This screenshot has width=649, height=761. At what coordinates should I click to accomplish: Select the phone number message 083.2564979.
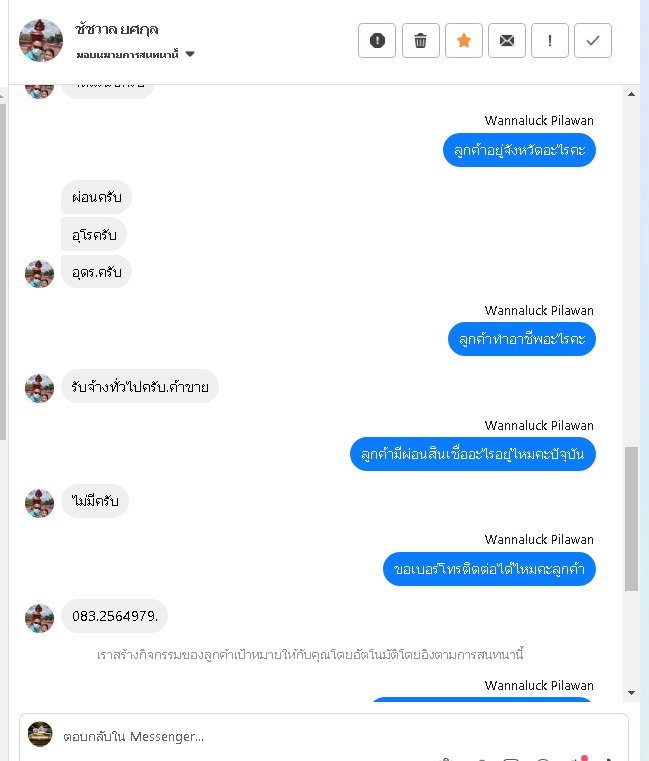coord(115,616)
